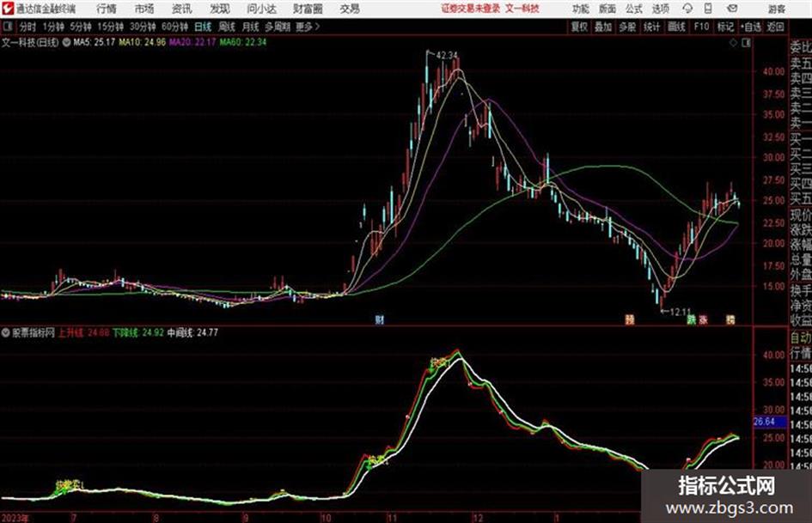This screenshot has width=812, height=523.
Task: Click the MA10: 24.96 indicator label
Action: pos(142,42)
